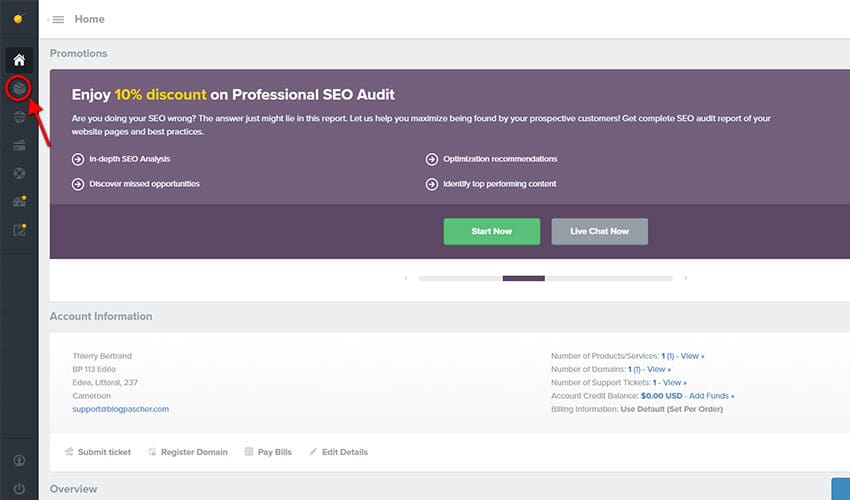
Task: Open the Support lifebuoy icon in sidebar
Action: 19,174
